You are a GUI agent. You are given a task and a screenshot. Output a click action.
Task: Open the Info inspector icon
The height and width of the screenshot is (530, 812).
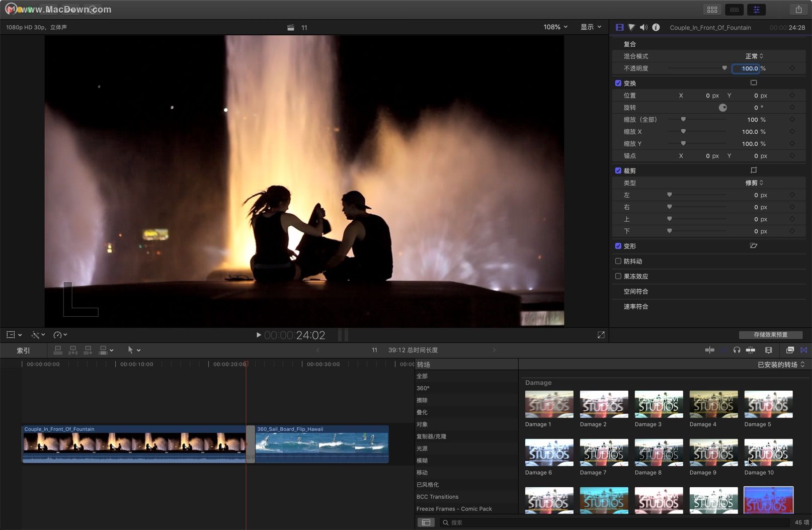pos(656,27)
